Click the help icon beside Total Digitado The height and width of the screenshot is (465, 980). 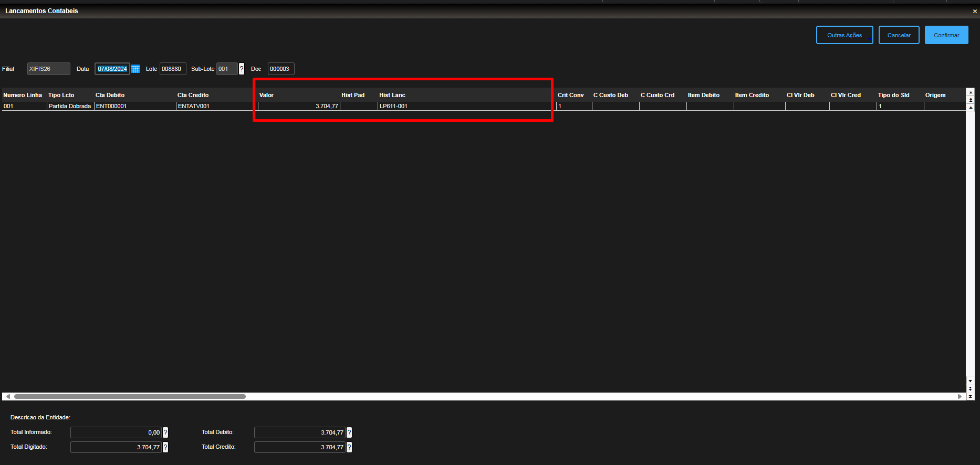click(x=165, y=447)
